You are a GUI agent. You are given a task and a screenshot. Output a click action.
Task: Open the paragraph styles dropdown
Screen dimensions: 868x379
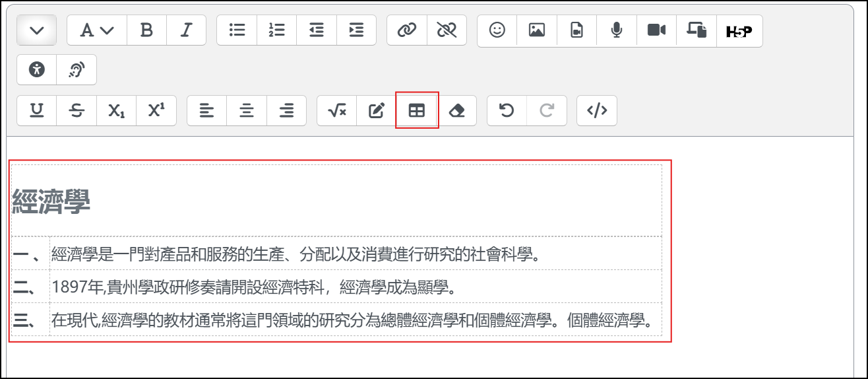[x=97, y=30]
